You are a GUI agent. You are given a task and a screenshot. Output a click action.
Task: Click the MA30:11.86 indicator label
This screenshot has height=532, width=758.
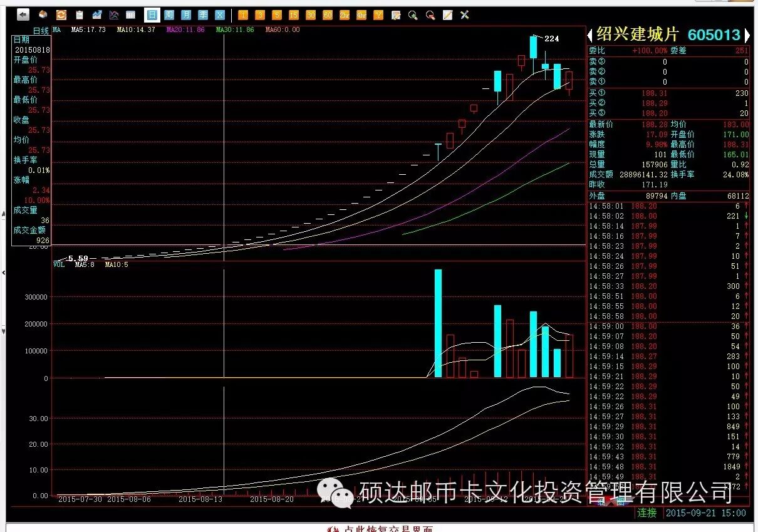pyautogui.click(x=235, y=29)
